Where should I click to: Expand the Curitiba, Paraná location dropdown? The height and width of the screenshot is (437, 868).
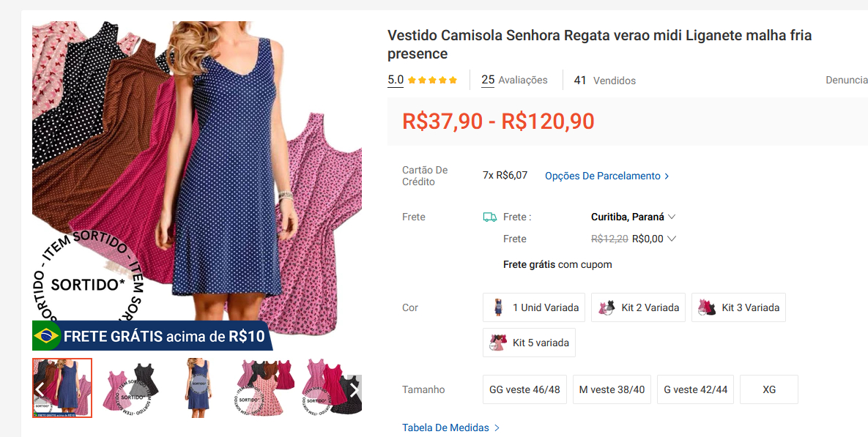pyautogui.click(x=634, y=217)
